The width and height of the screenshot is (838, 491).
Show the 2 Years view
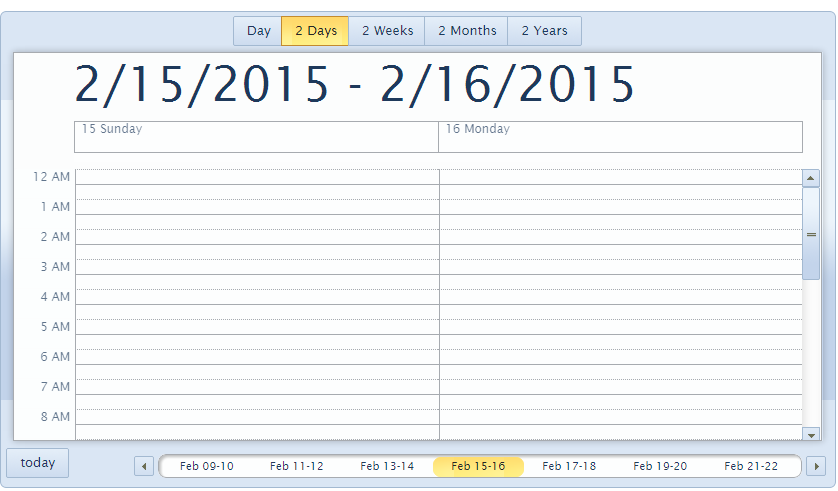[545, 31]
